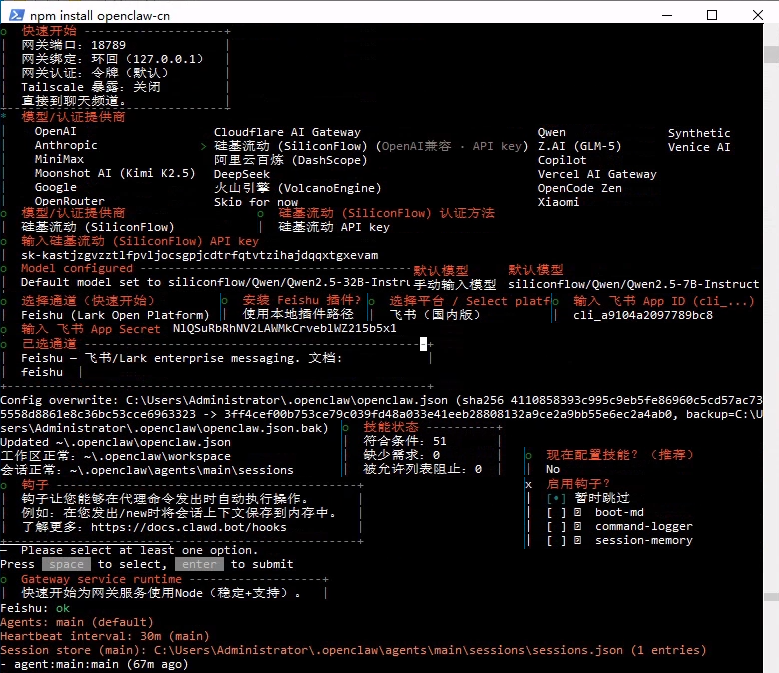Click the 符合条件: 51 status line
Screen dimensions: 779x673
click(x=405, y=441)
